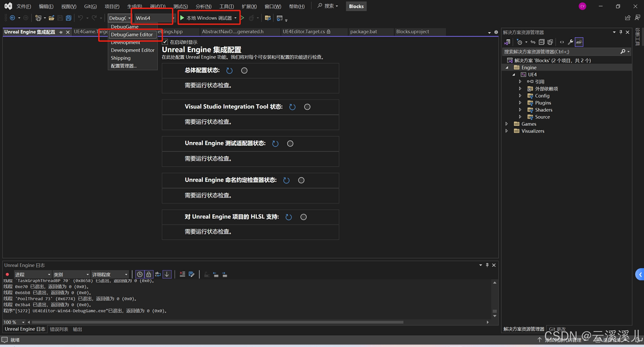The image size is (644, 347).
Task: Switch to the 错误列表 tab
Action: [59, 329]
